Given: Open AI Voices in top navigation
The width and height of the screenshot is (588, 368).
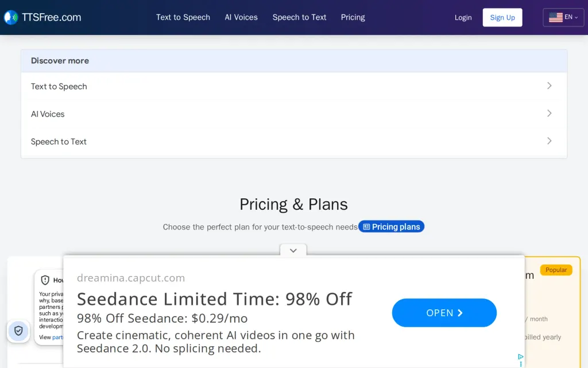Looking at the screenshot, I should coord(241,17).
